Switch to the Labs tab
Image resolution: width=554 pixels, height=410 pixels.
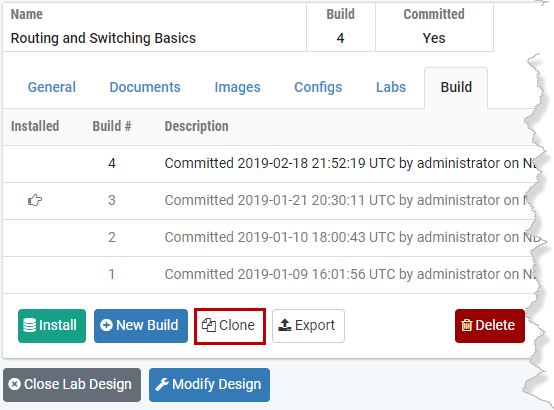(x=391, y=87)
